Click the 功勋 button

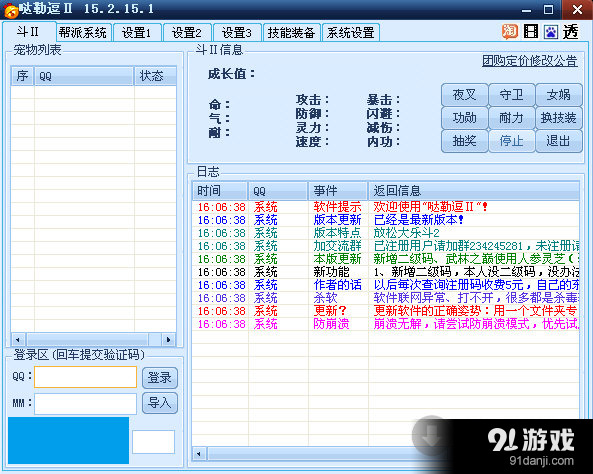464,118
